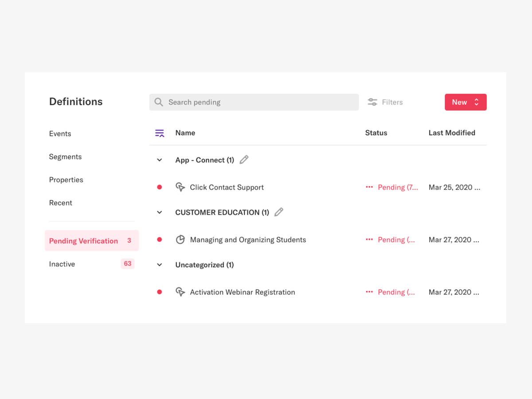Screen dimensions: 532x399
Task: Open the three-dot menu next to Pending status
Action: (369, 187)
